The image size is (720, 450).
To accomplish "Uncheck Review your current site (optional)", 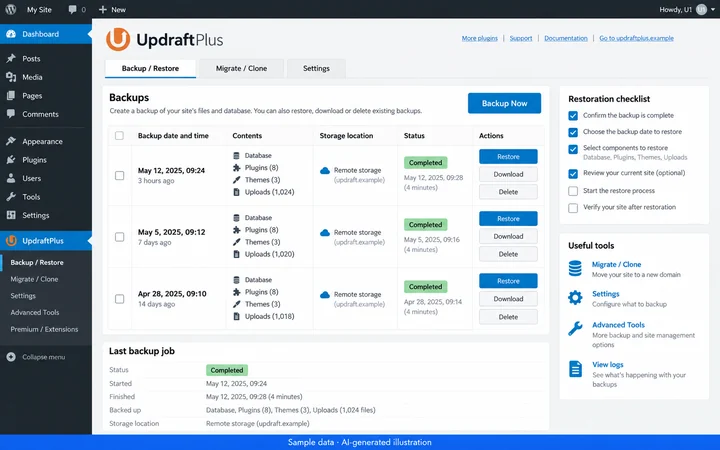I will 573,174.
